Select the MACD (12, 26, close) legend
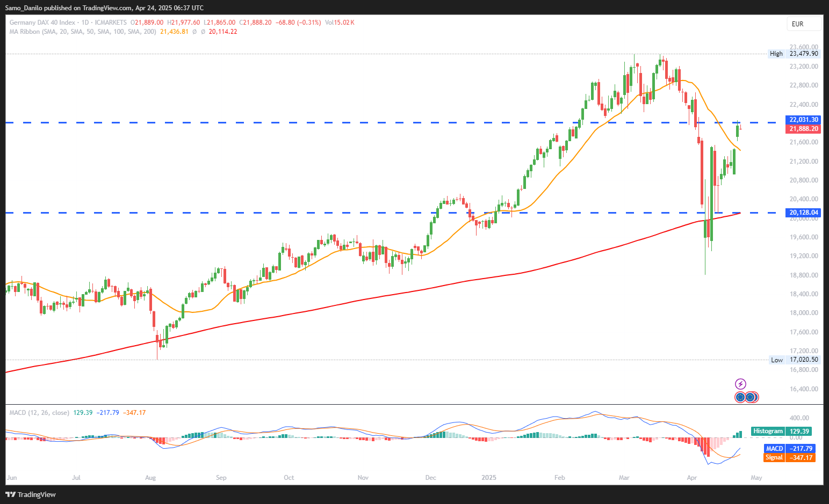Image resolution: width=829 pixels, height=504 pixels. pyautogui.click(x=39, y=413)
